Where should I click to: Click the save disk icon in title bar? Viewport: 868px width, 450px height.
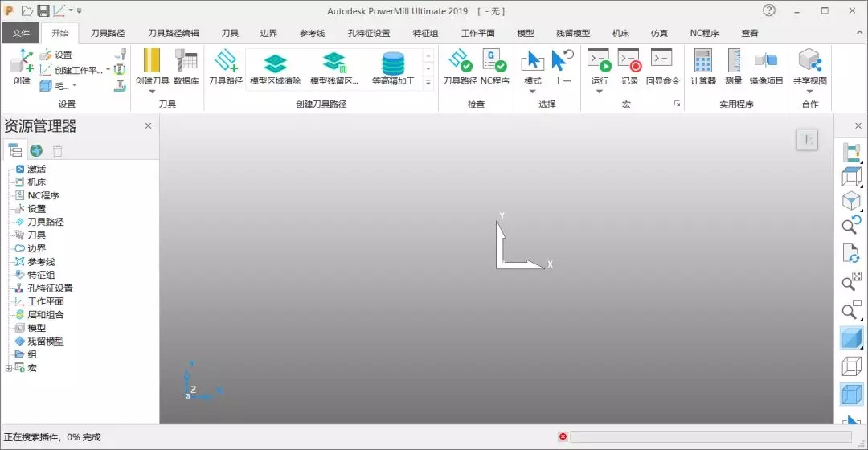43,10
